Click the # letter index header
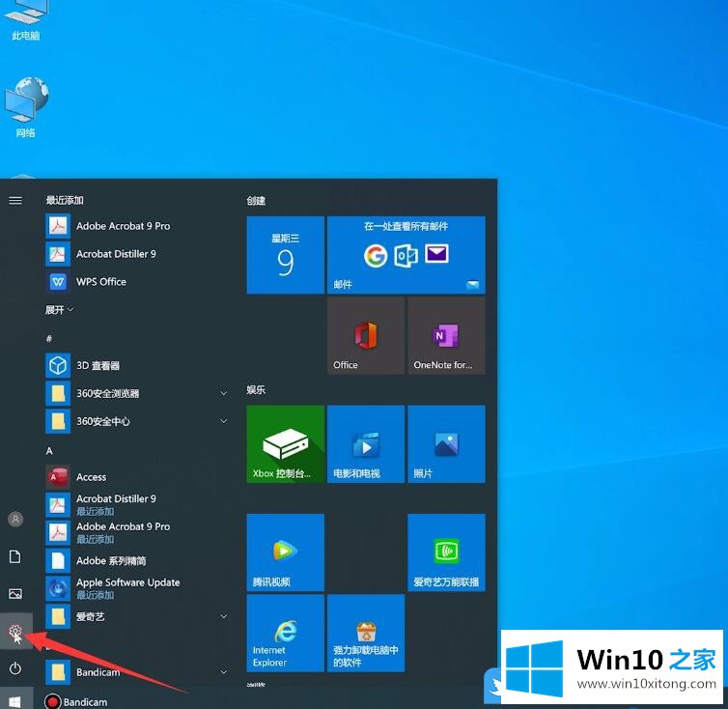The height and width of the screenshot is (709, 728). pyautogui.click(x=49, y=339)
